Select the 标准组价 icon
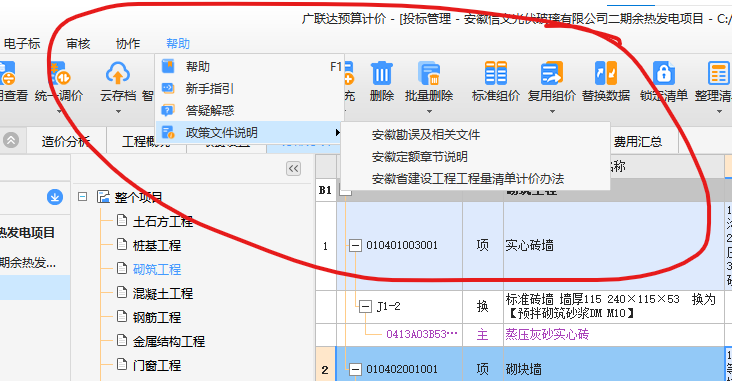The height and width of the screenshot is (381, 732). click(x=495, y=73)
